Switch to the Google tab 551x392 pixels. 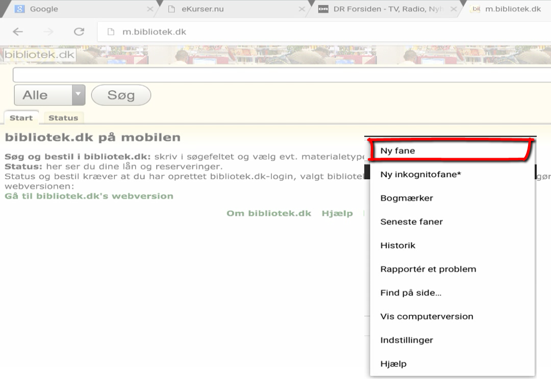(x=81, y=9)
